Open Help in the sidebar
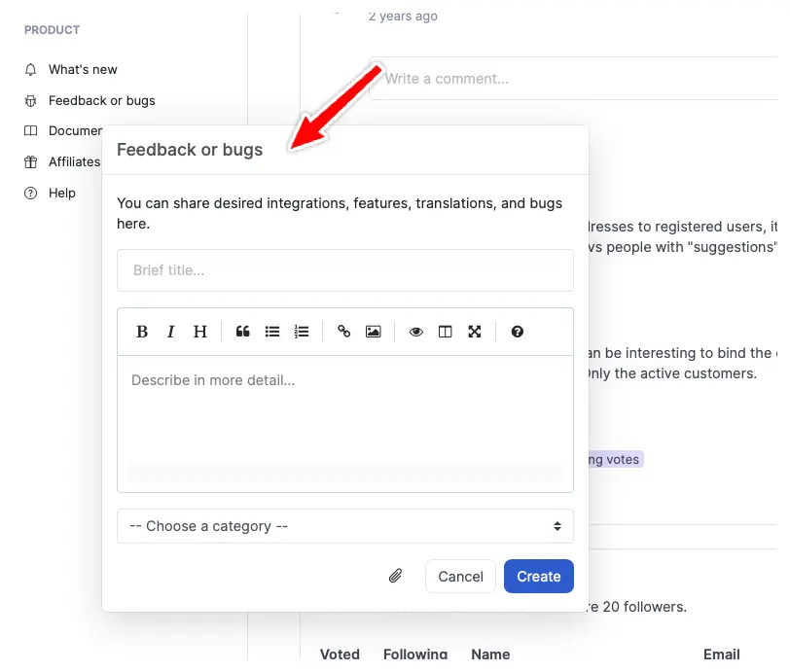The image size is (790, 672). [x=62, y=194]
